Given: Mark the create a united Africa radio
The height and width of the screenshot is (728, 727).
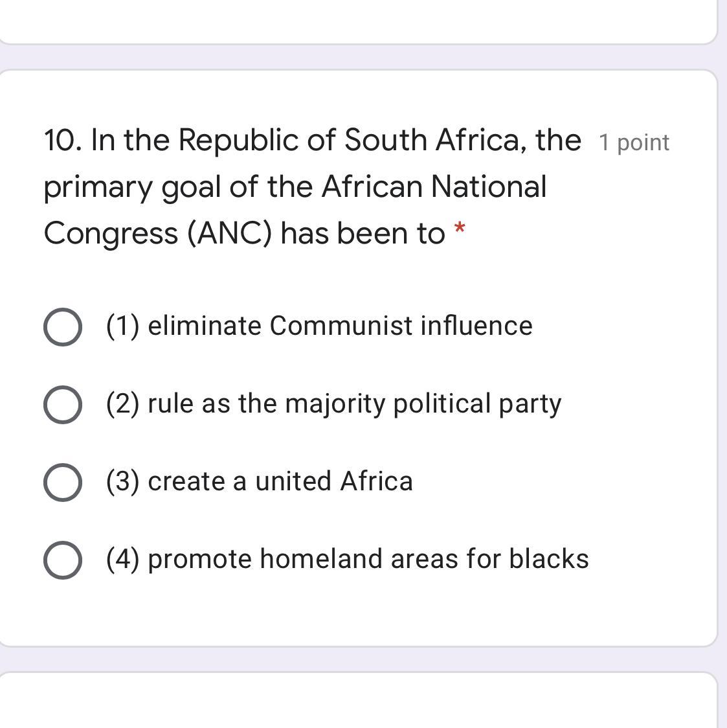Looking at the screenshot, I should (62, 483).
